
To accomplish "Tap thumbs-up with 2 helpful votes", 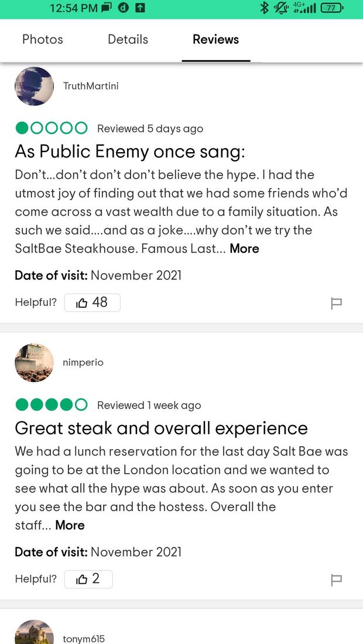I will coord(88,579).
